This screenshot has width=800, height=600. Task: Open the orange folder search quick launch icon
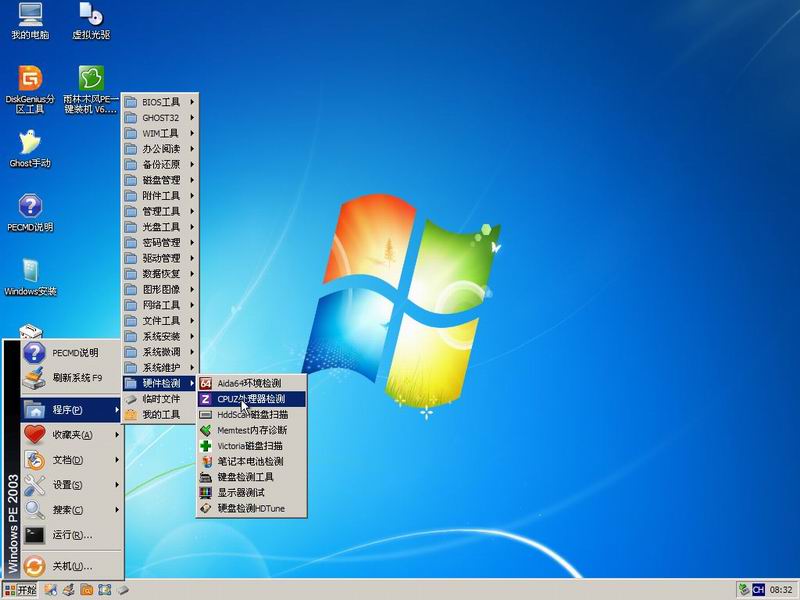pyautogui.click(x=87, y=590)
